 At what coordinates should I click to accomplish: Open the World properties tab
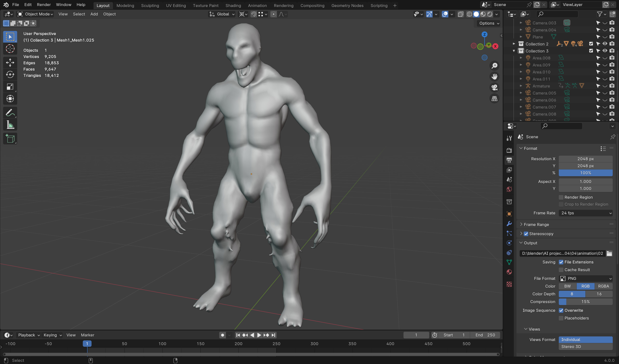pyautogui.click(x=509, y=189)
